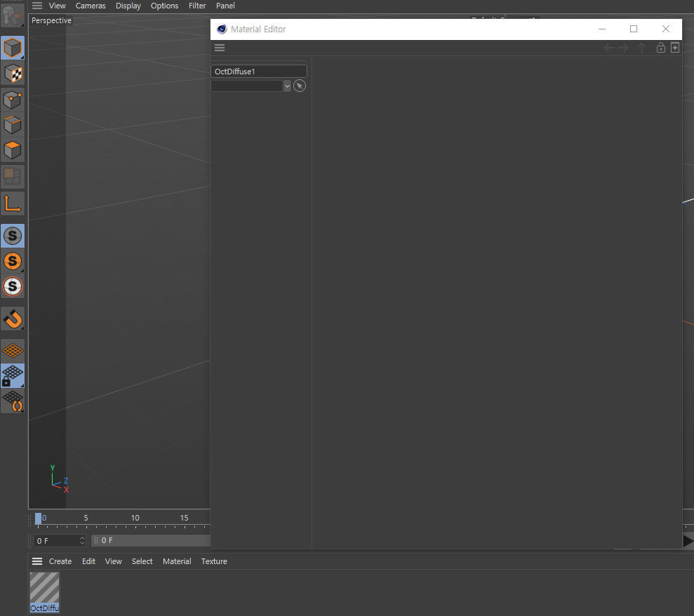Click the Cinema 4D logo in Material Editor title

click(222, 29)
